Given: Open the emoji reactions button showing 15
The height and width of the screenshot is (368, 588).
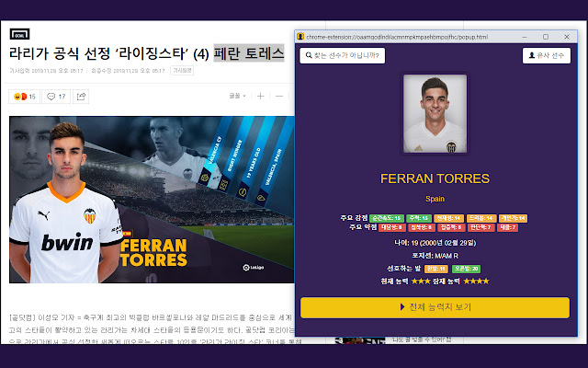Looking at the screenshot, I should click(x=25, y=97).
